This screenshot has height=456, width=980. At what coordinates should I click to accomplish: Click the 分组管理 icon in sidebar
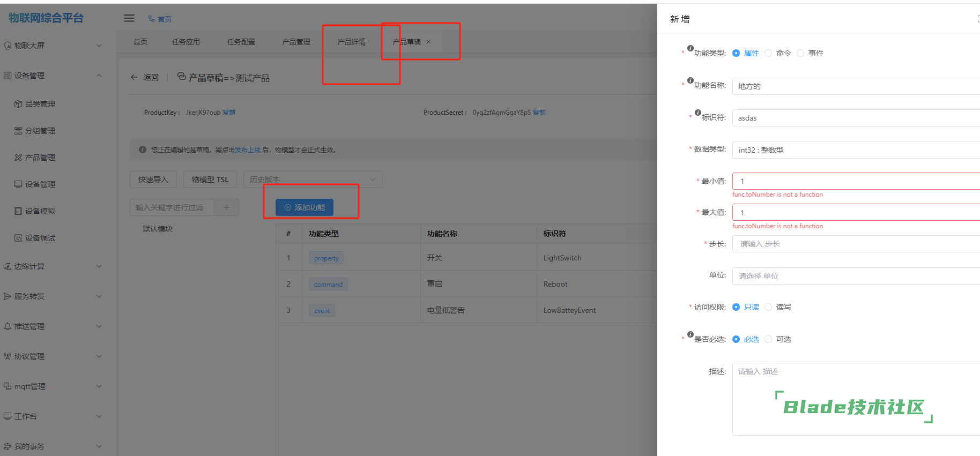[x=18, y=131]
